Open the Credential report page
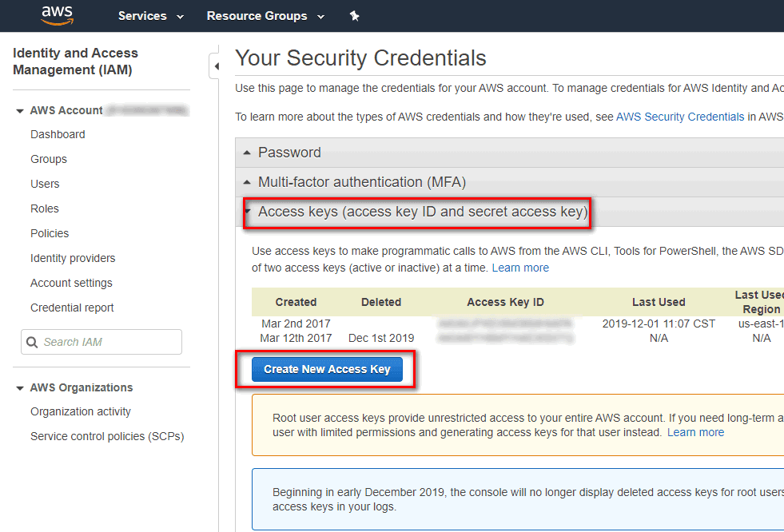The image size is (784, 532). click(72, 308)
